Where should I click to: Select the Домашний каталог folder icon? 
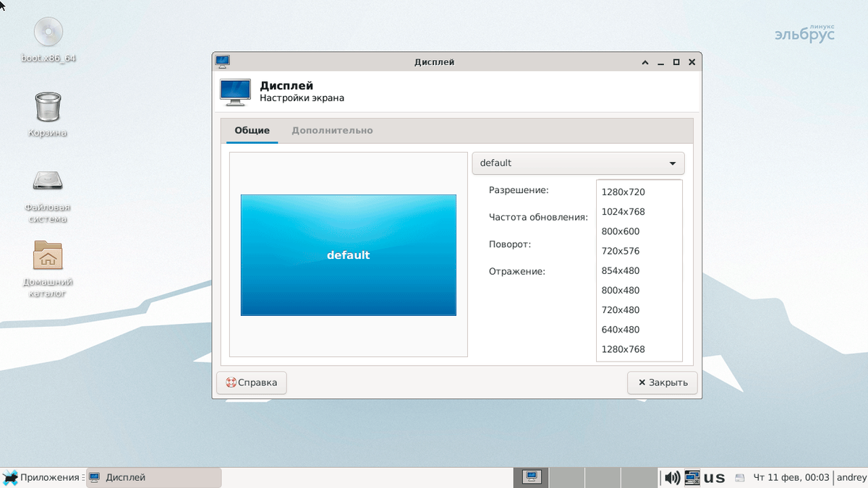point(48,255)
